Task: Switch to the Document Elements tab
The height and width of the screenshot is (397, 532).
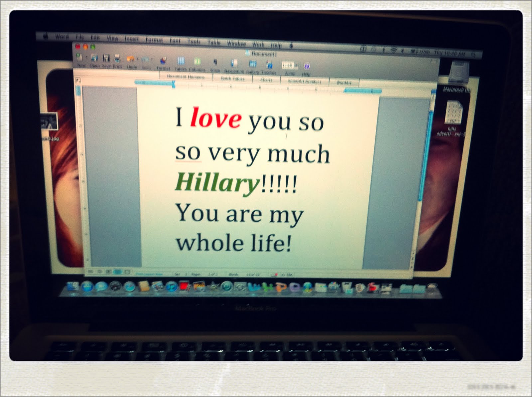Action: click(186, 77)
